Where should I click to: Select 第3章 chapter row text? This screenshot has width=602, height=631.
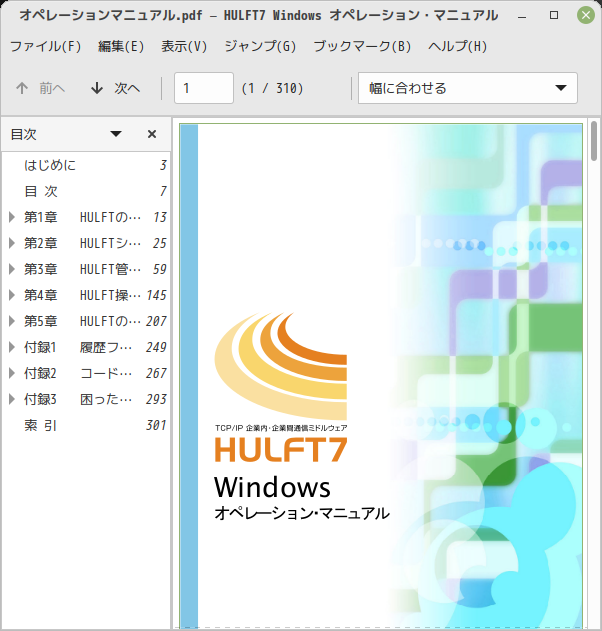click(82, 269)
